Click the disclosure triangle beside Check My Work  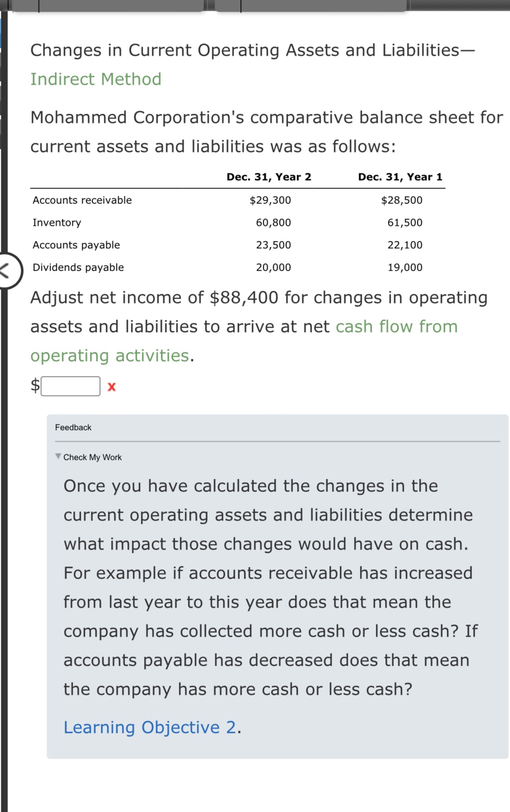pyautogui.click(x=58, y=457)
